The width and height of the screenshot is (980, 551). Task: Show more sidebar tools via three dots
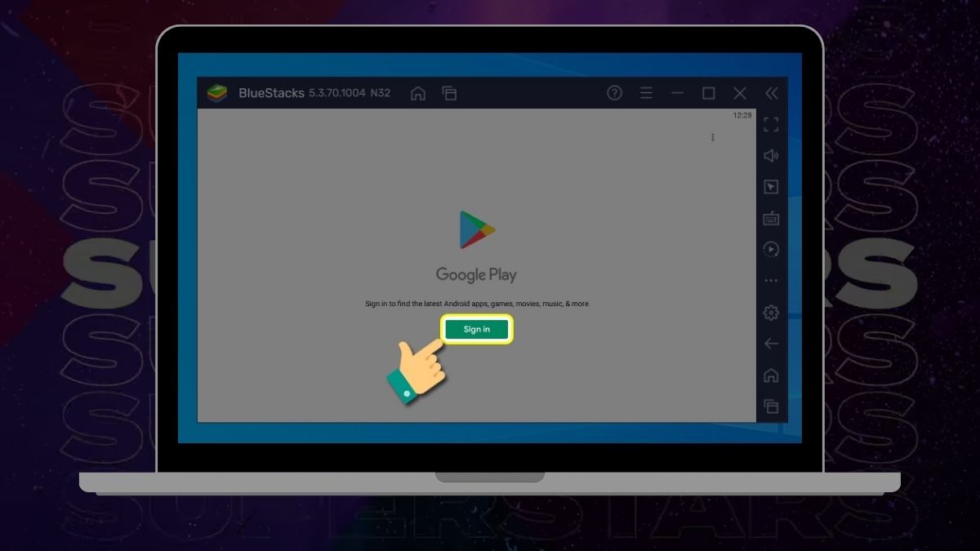tap(771, 281)
